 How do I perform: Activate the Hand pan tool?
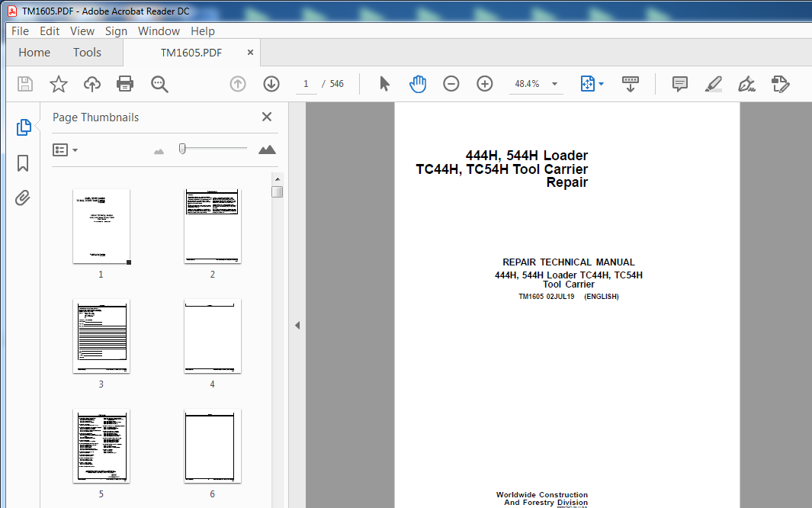(x=418, y=84)
